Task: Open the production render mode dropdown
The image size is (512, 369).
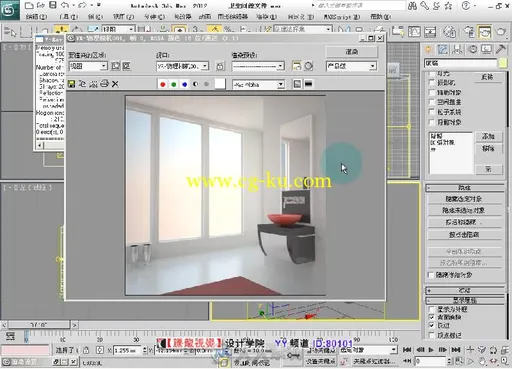Action: [x=351, y=66]
